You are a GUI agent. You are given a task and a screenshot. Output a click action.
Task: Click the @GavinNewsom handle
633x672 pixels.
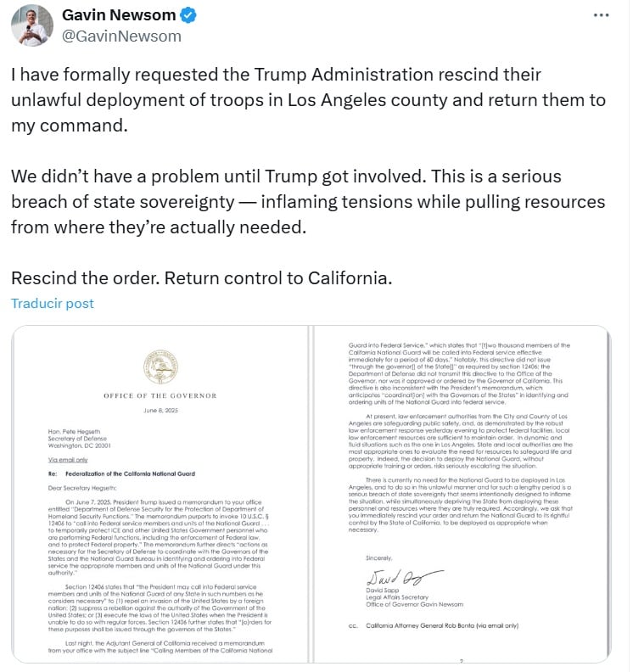(x=121, y=36)
